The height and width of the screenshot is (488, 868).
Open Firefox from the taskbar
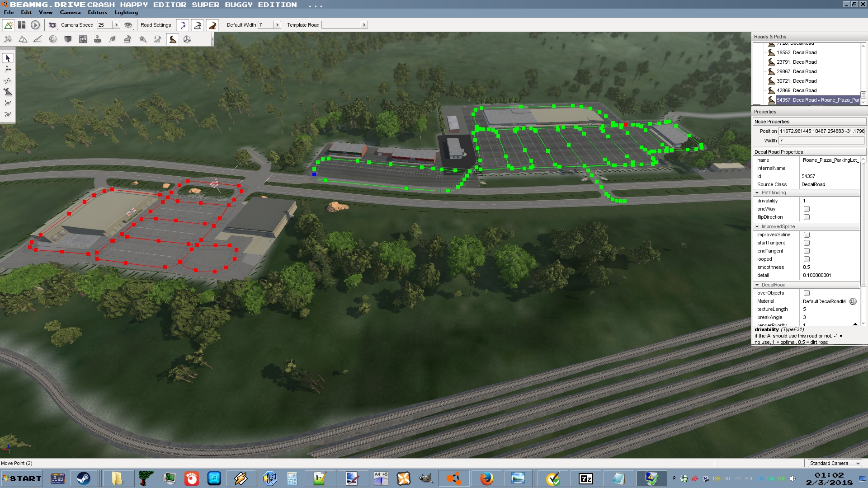point(486,479)
